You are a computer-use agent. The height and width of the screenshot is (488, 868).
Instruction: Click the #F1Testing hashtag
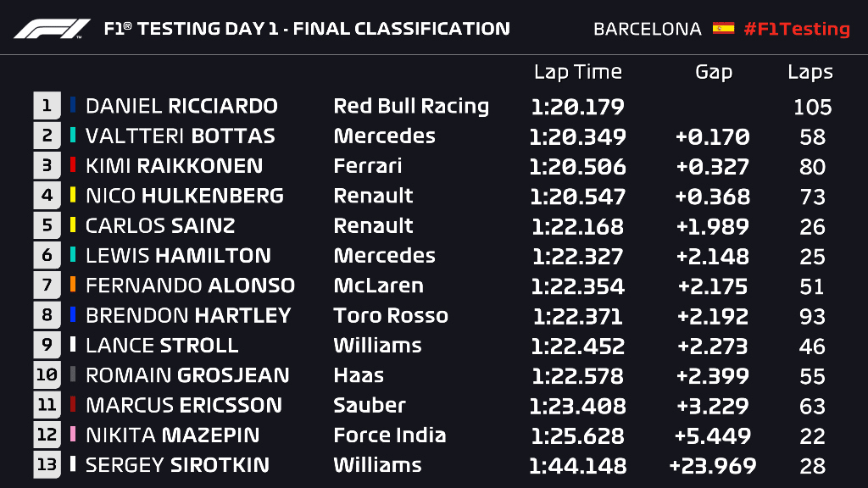pyautogui.click(x=796, y=29)
